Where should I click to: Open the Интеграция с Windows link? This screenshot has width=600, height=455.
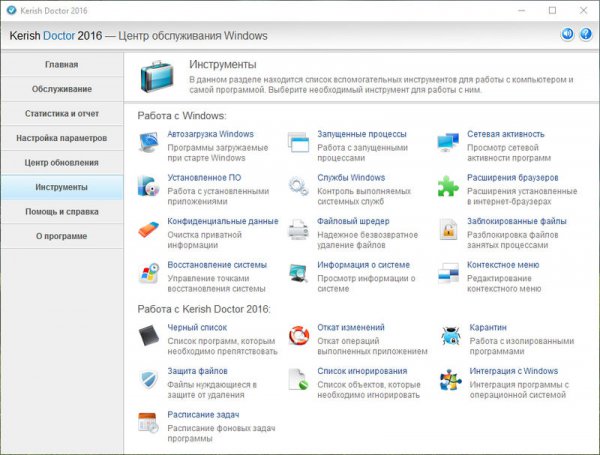514,371
